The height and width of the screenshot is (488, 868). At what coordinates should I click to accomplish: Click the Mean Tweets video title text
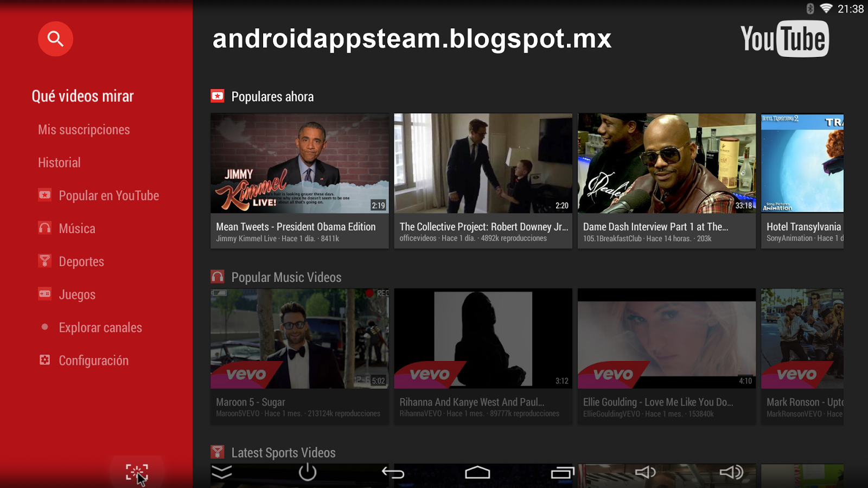[296, 227]
